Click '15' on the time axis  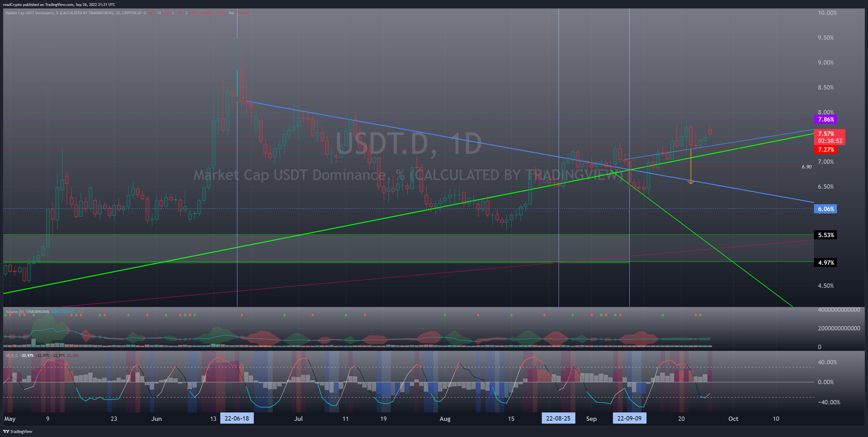(511, 419)
